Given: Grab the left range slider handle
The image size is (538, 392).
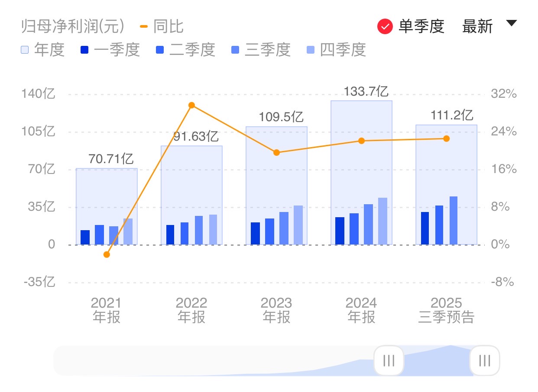Looking at the screenshot, I should [389, 360].
